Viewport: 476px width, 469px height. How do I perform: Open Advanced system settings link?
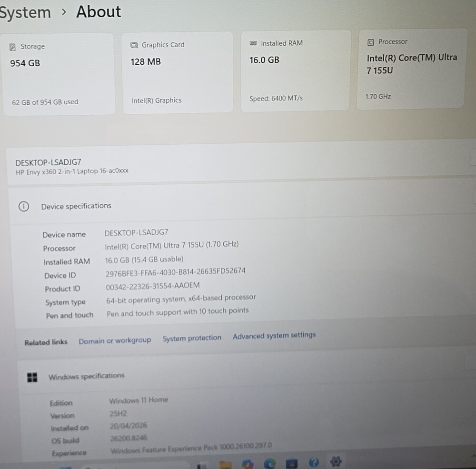pyautogui.click(x=274, y=336)
